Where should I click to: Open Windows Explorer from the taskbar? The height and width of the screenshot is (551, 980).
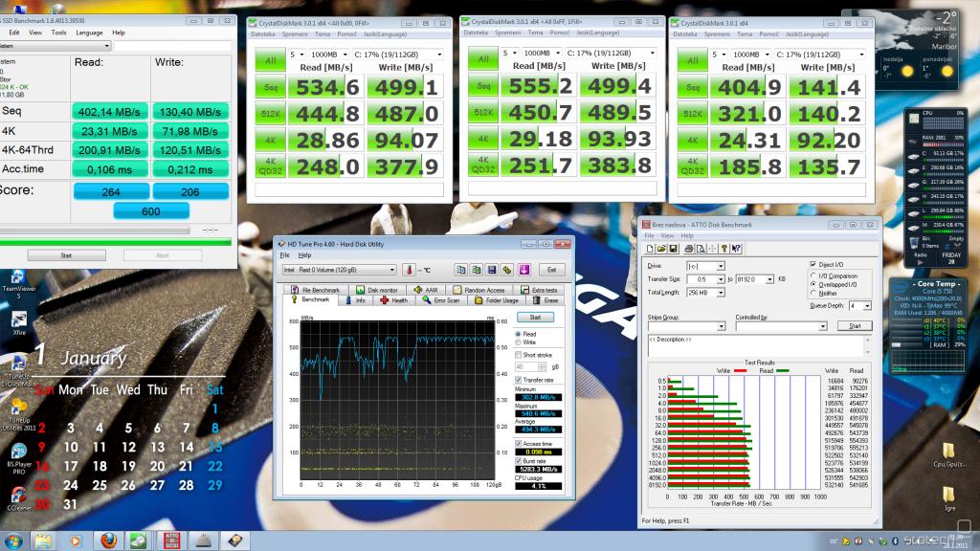[43, 540]
